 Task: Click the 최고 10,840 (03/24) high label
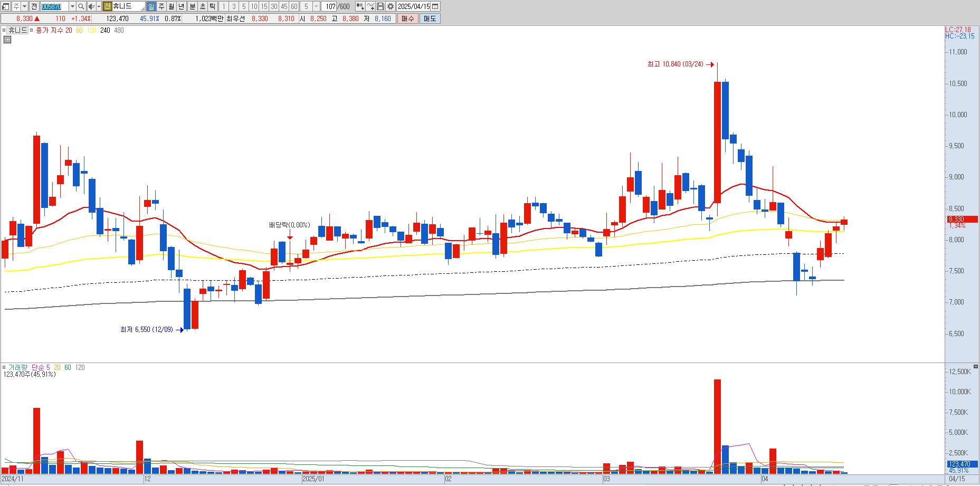point(675,64)
